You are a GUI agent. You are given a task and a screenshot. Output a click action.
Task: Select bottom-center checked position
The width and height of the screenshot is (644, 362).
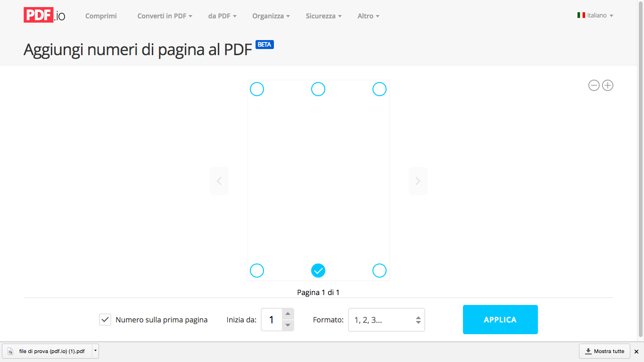(318, 271)
